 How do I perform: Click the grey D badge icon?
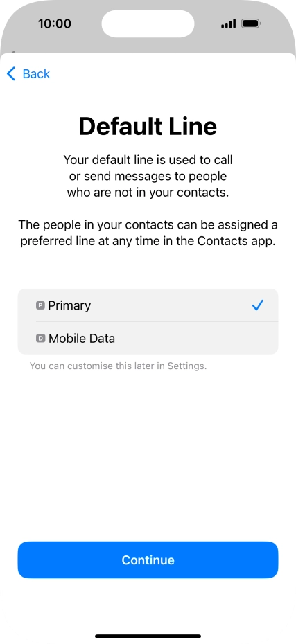[40, 339]
